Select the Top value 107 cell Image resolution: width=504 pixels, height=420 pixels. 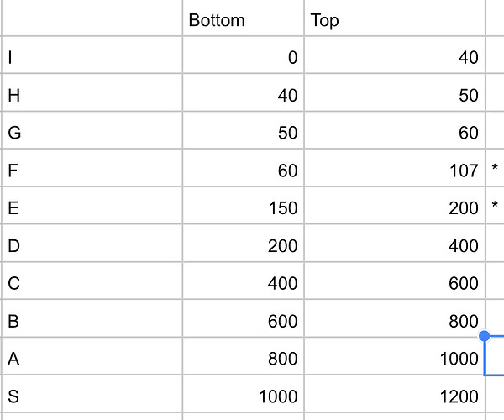[x=395, y=168]
